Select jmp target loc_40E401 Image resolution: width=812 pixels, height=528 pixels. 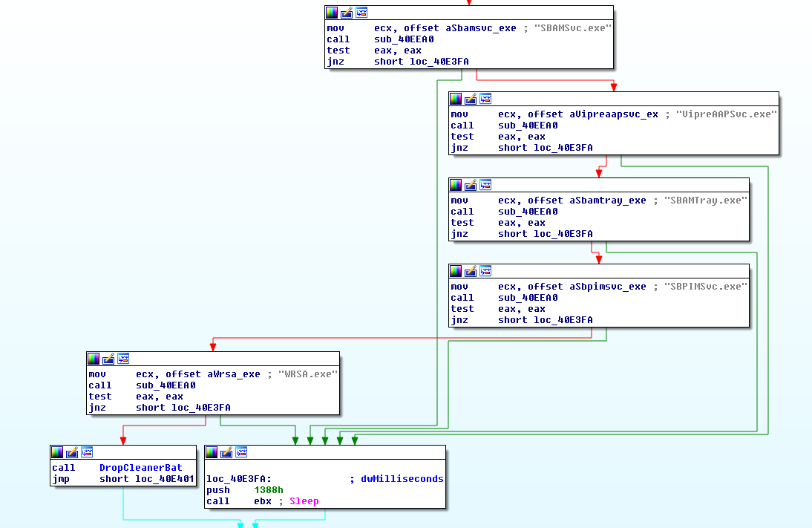[x=165, y=479]
